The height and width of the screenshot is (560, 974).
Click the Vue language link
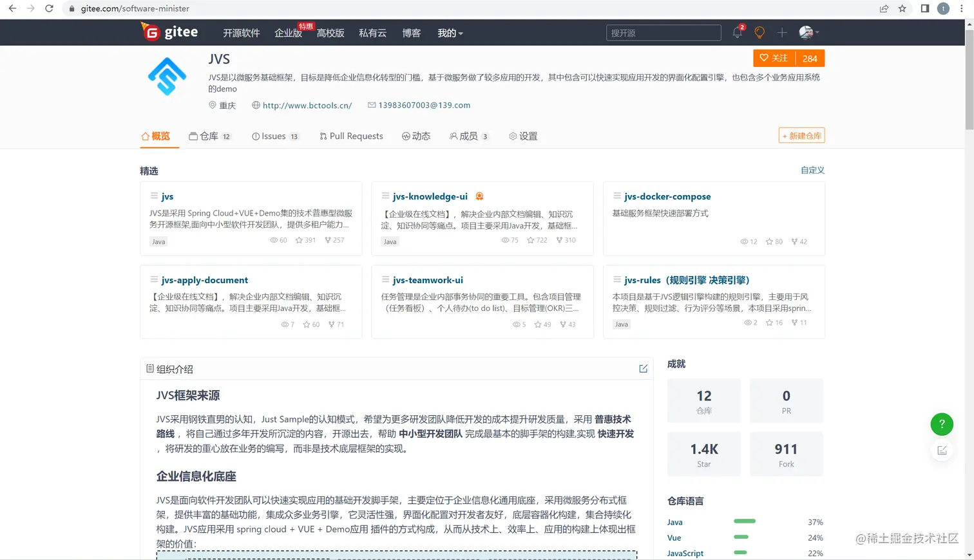674,537
